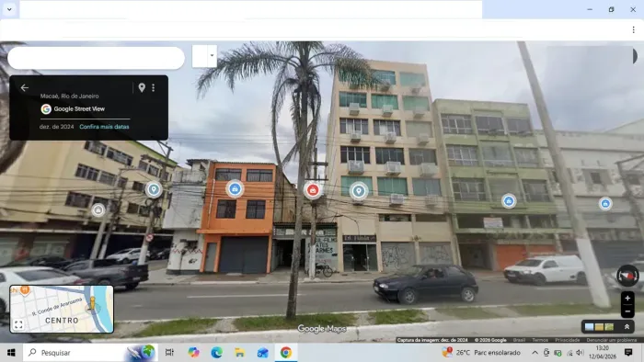Select the third green imagery thumbnail

coord(609,327)
